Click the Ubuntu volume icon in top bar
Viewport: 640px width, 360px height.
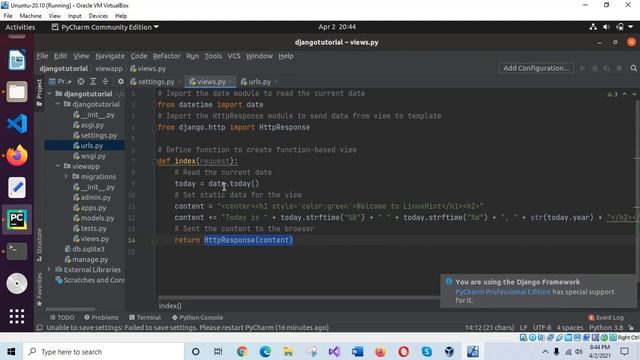coord(606,27)
